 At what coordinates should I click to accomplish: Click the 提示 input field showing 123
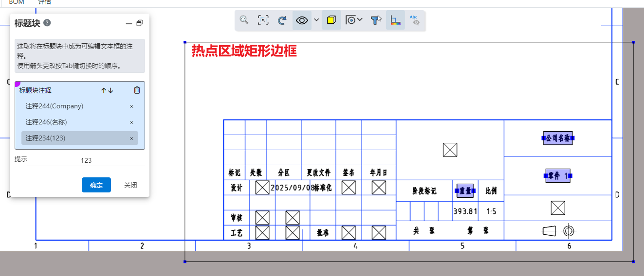86,160
